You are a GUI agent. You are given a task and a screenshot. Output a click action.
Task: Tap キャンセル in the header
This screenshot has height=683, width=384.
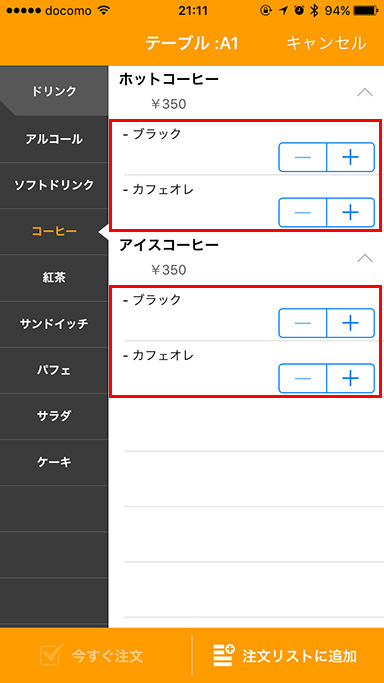[x=327, y=44]
